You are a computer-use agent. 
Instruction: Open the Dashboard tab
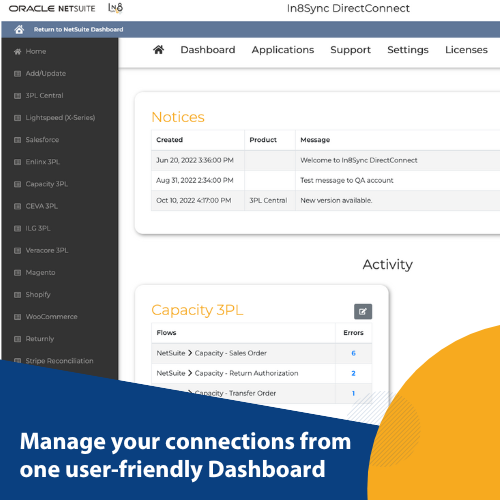click(208, 50)
